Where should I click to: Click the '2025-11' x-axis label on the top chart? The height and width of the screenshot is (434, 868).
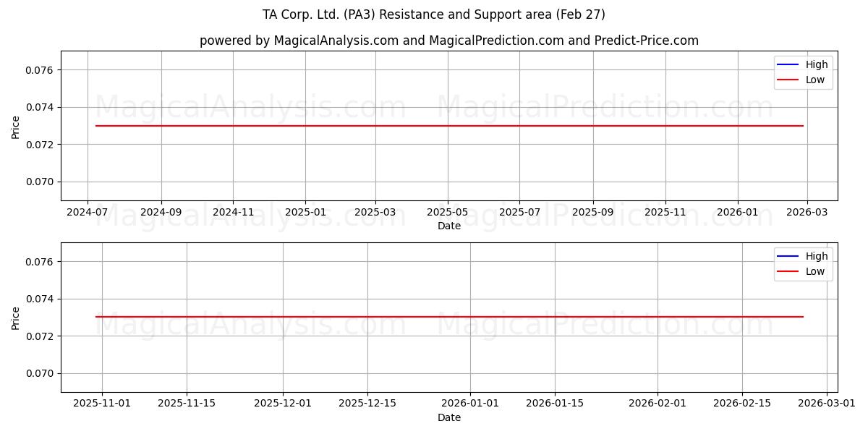click(x=665, y=213)
